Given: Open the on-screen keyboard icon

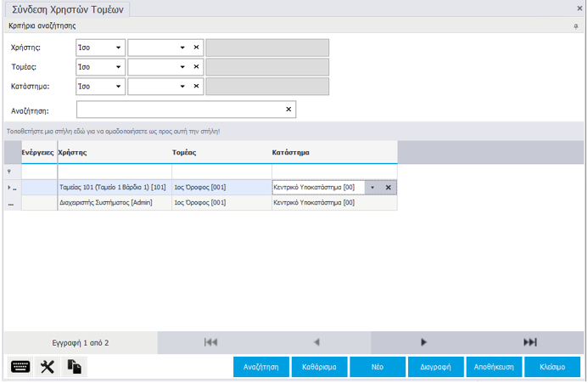Looking at the screenshot, I should (20, 367).
